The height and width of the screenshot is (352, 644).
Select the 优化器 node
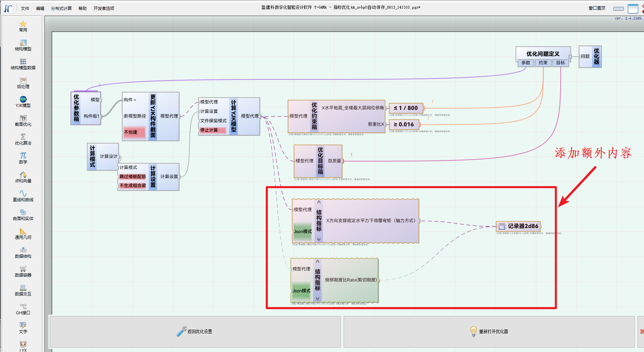click(590, 57)
